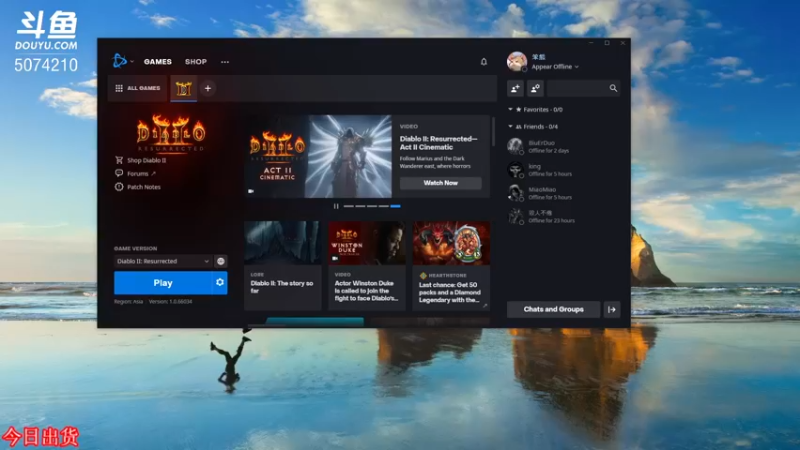This screenshot has width=800, height=450.
Task: Open the Battle.net logo menu
Action: (x=119, y=61)
